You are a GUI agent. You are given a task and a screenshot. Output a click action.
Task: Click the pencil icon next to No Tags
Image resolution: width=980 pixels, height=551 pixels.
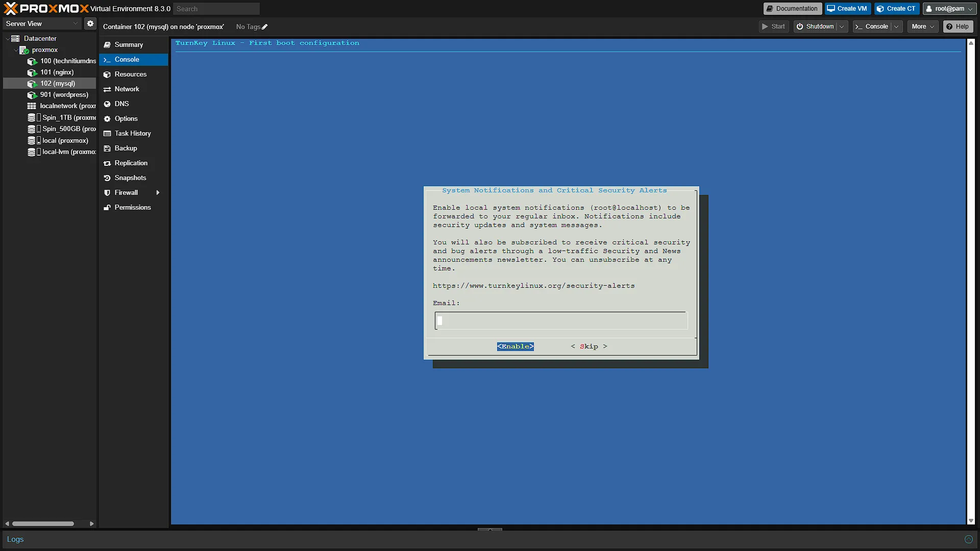[x=264, y=27]
